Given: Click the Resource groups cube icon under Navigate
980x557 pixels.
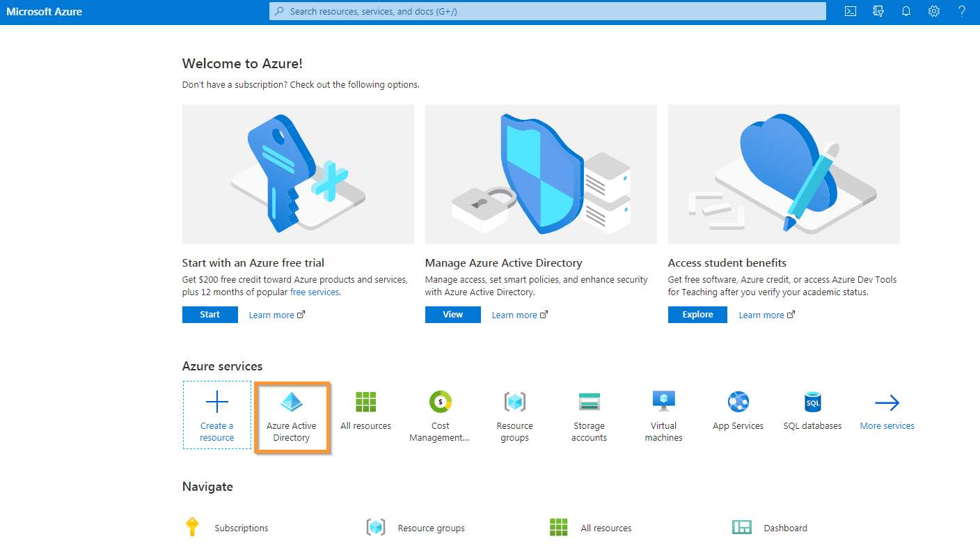Looking at the screenshot, I should click(x=376, y=528).
